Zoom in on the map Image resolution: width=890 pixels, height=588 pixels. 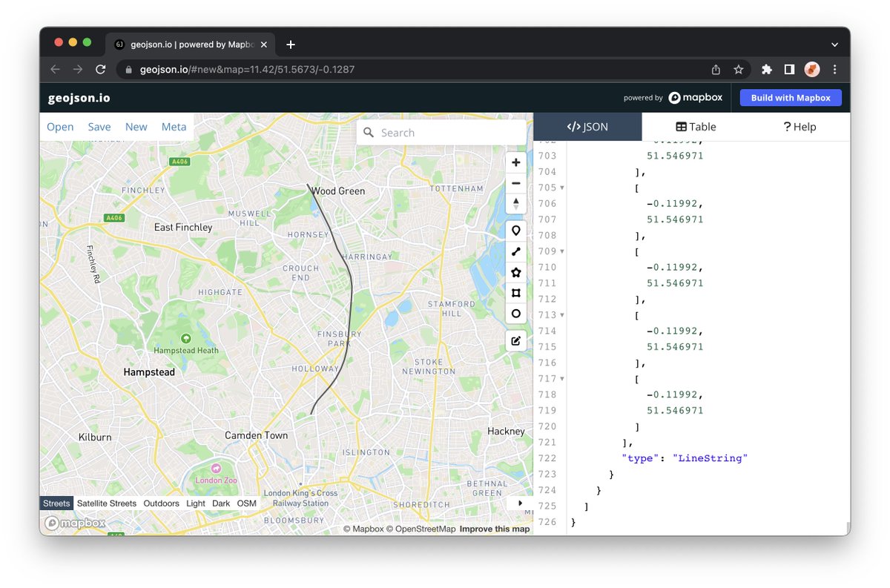point(516,162)
